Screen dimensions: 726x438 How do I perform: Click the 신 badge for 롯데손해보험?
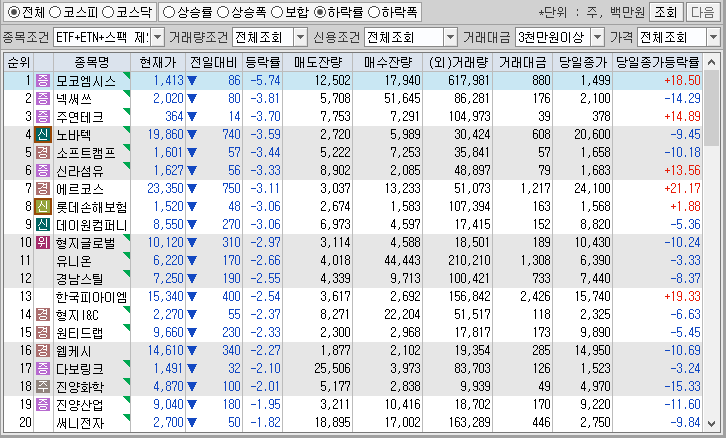(43, 206)
